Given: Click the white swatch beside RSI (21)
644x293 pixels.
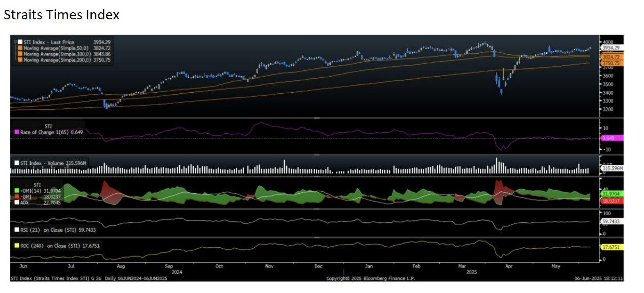Looking at the screenshot, I should tap(17, 230).
